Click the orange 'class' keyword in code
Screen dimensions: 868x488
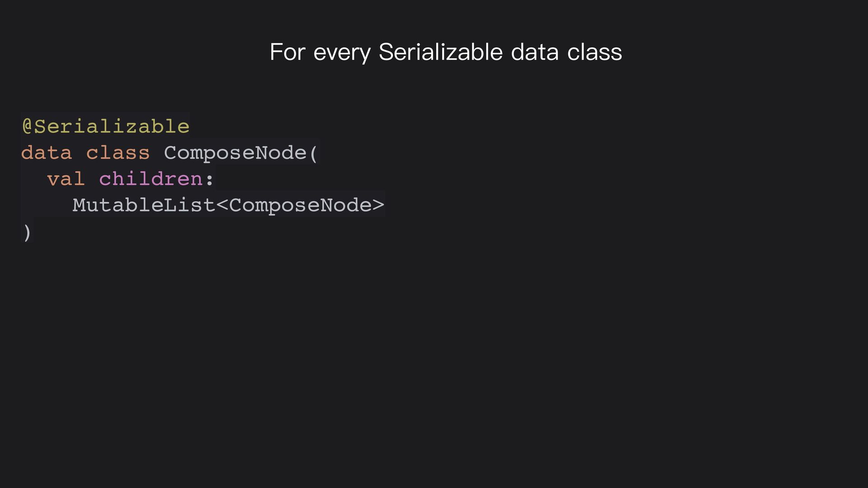pos(118,153)
